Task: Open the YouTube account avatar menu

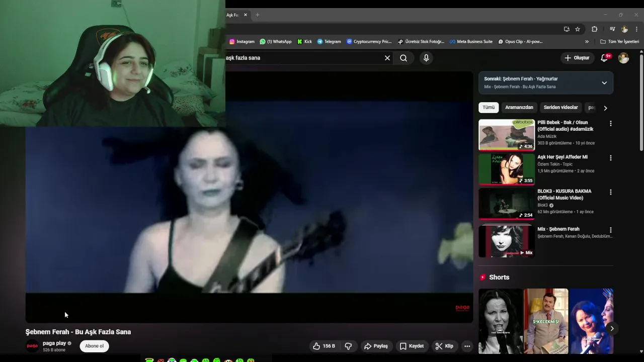Action: point(623,58)
